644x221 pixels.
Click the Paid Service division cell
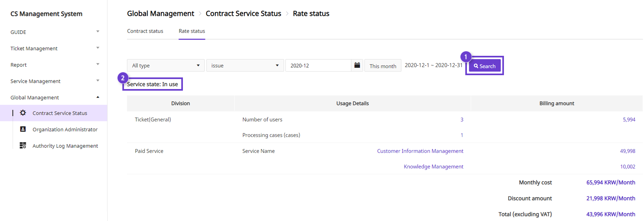(149, 151)
